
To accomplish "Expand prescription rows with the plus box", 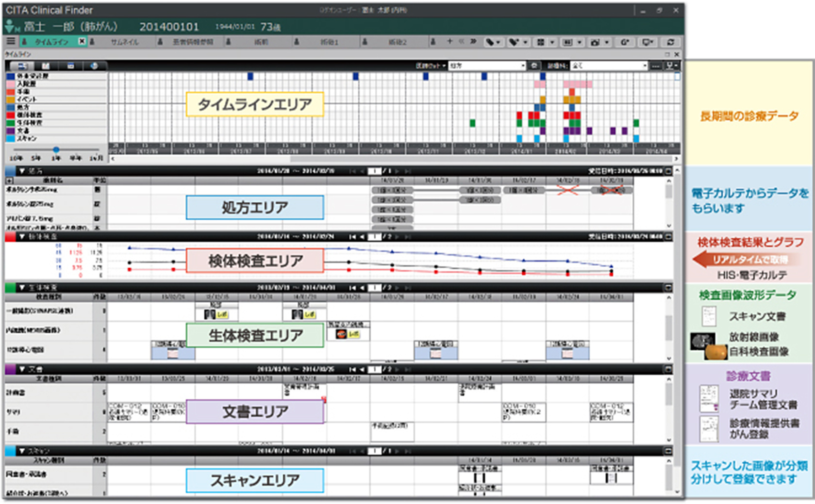I will tap(9, 180).
